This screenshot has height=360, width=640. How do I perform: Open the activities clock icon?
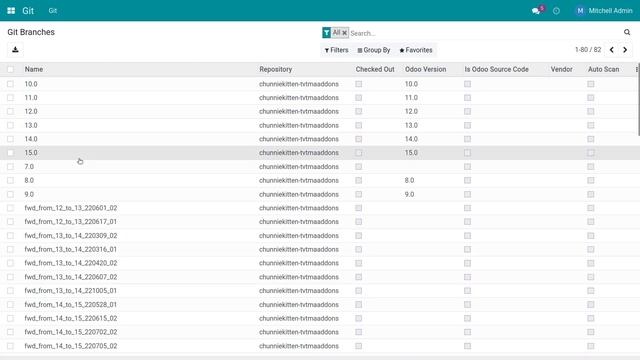coord(556,11)
